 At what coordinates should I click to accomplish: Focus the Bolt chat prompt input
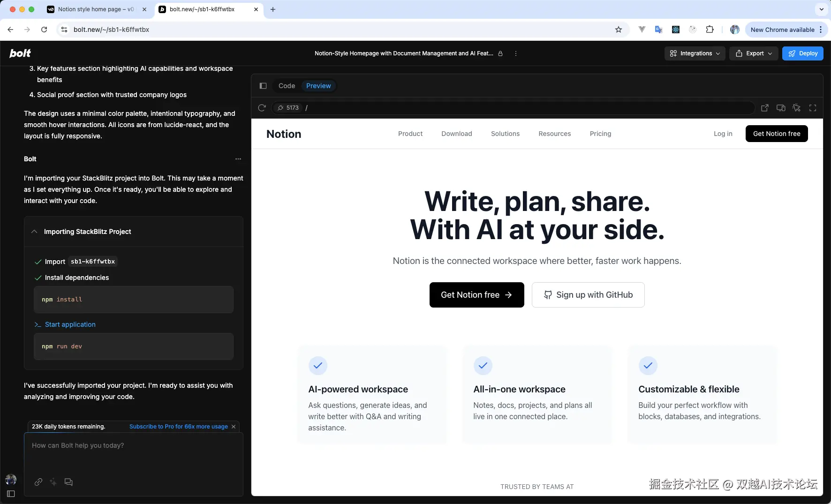(133, 456)
